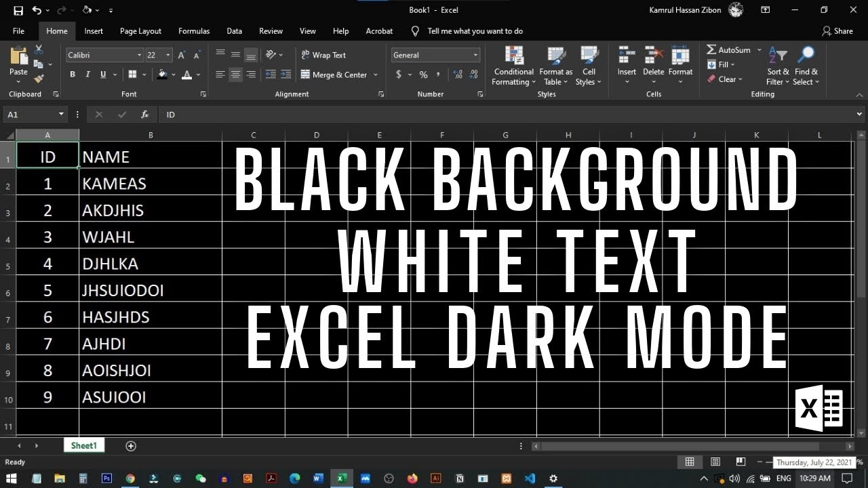Click the Share button
Screen dimensions: 868x488
click(837, 31)
